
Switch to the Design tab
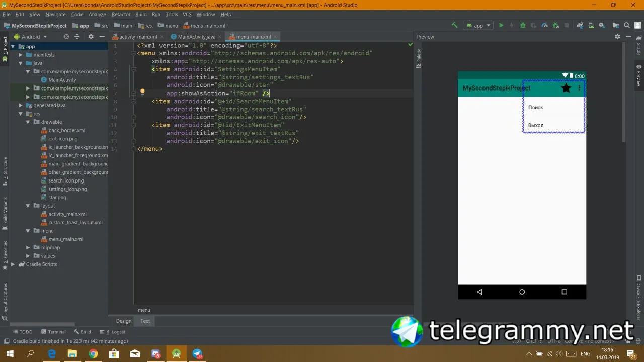point(124,321)
